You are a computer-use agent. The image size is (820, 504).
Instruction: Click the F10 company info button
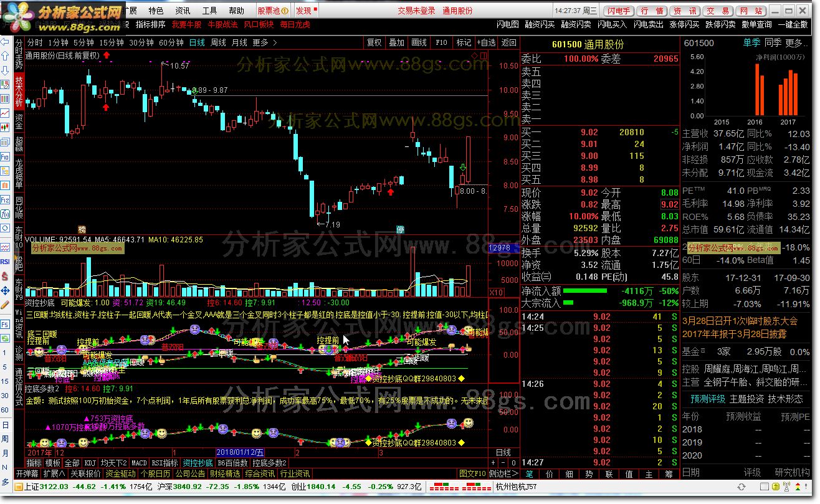(x=441, y=42)
